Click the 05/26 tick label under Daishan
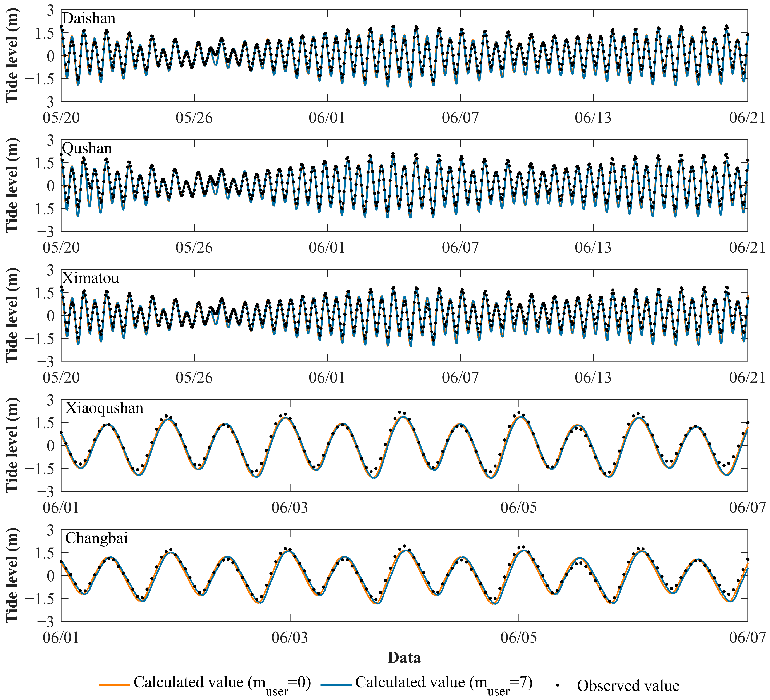 pos(194,118)
